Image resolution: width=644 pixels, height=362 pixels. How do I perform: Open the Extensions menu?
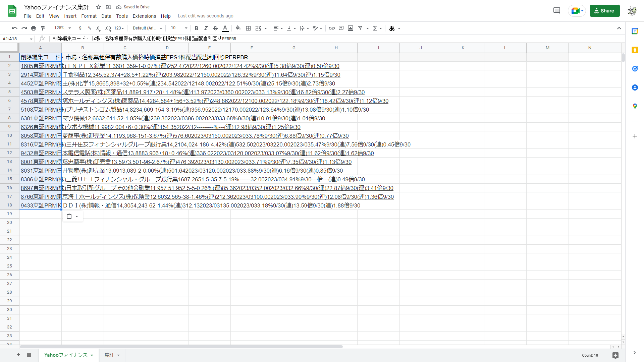[144, 16]
